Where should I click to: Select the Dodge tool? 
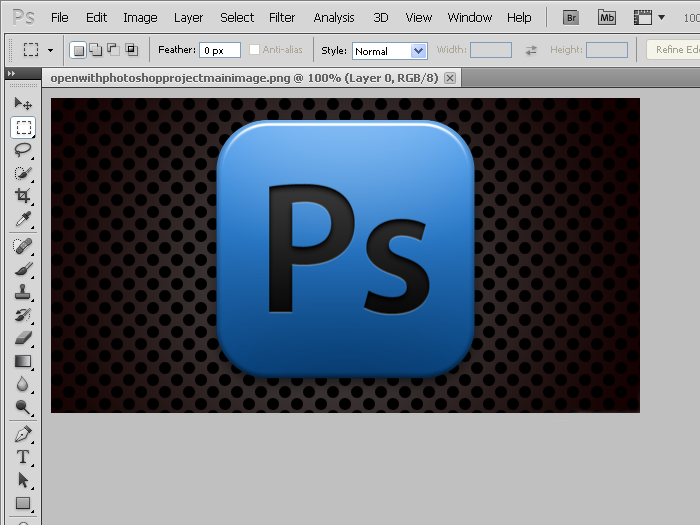pyautogui.click(x=23, y=407)
